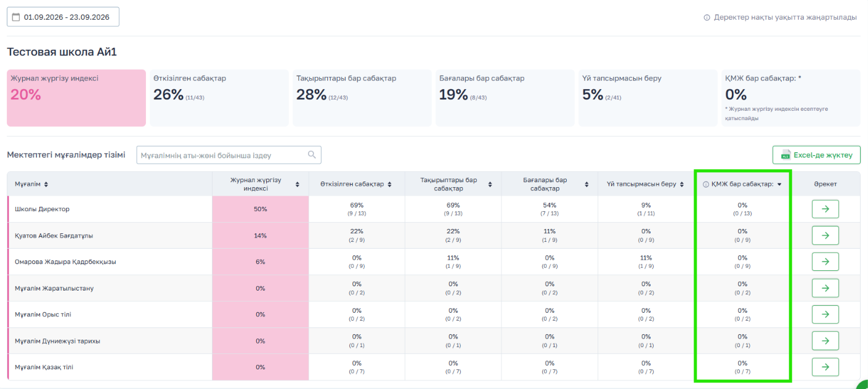The width and height of the screenshot is (868, 389).
Task: Click Excel-де жүктеу export button
Action: coord(816,155)
